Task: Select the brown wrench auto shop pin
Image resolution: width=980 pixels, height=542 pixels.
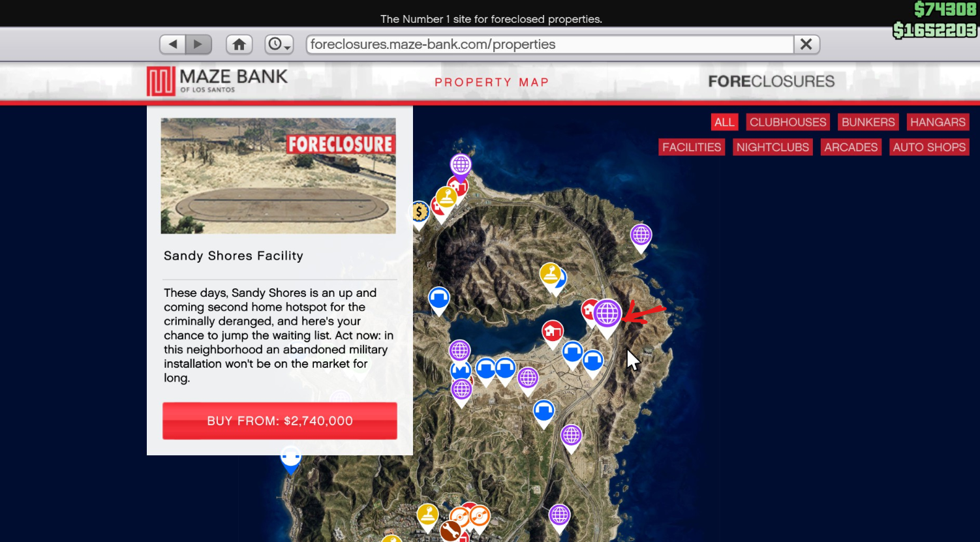Action: pos(450,531)
